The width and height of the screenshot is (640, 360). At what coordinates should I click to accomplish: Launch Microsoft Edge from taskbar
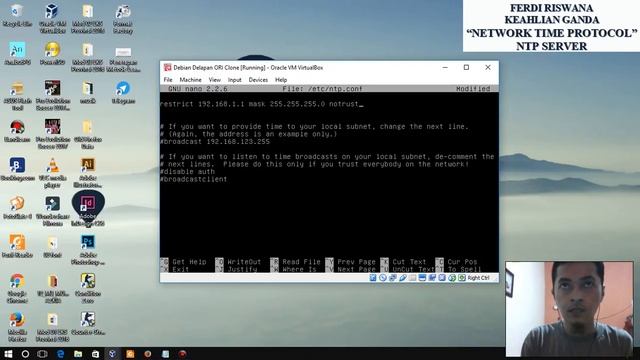60,354
